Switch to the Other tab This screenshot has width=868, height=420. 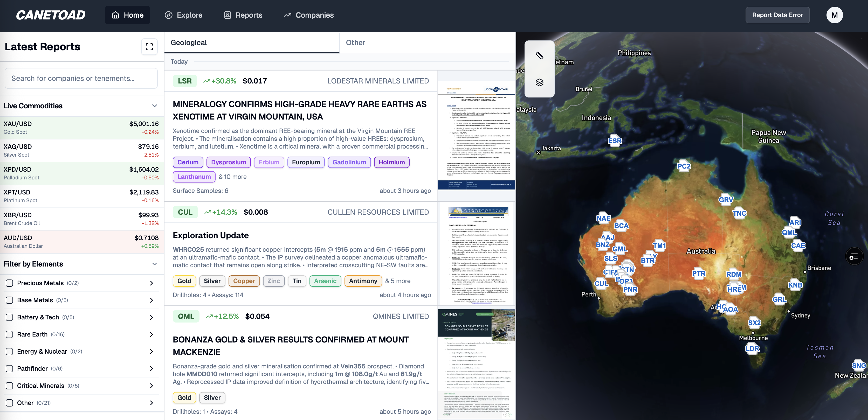click(x=355, y=43)
